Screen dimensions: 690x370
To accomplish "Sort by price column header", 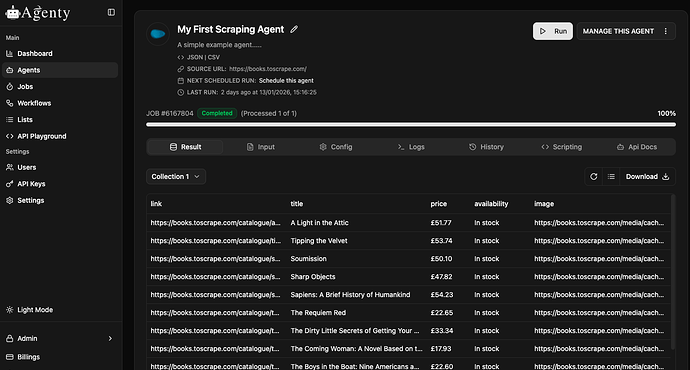I will pyautogui.click(x=439, y=204).
